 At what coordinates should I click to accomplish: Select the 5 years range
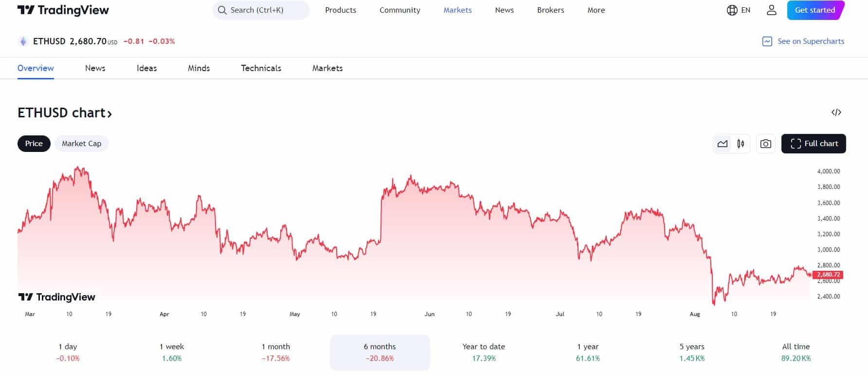(x=692, y=353)
